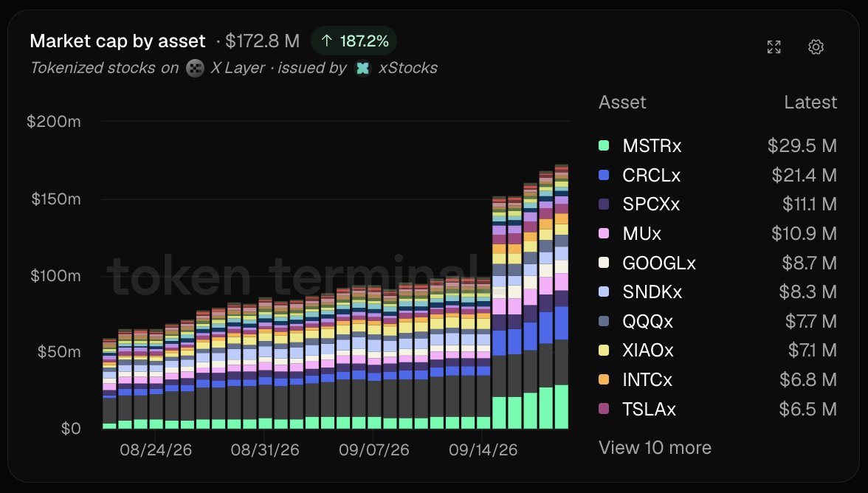
Task: Click the QQQx slate color swatch
Action: 604,321
